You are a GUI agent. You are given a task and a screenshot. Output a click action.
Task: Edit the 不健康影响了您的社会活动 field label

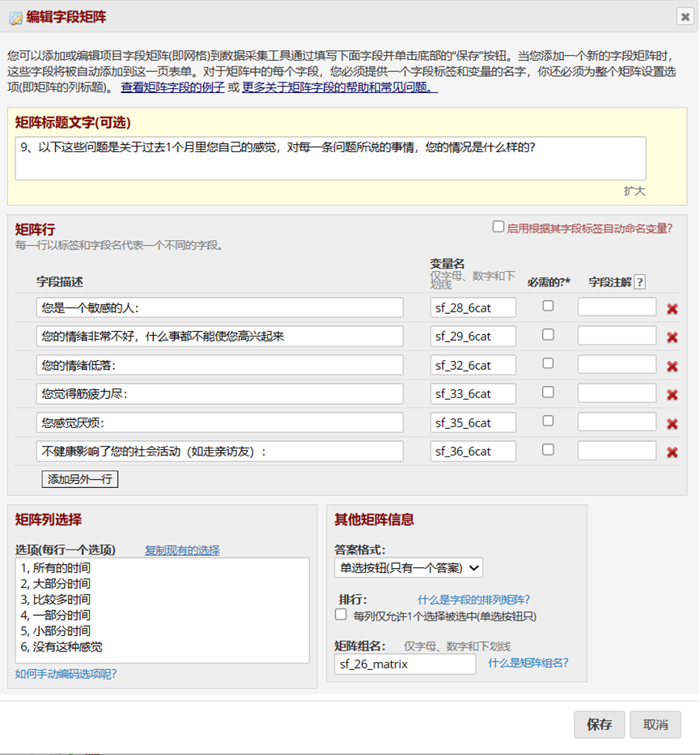point(219,452)
